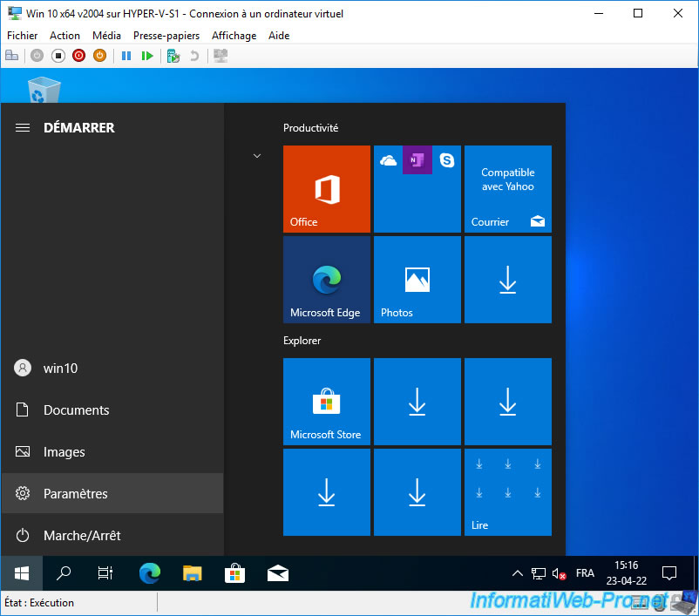Collapse the DÉMARRER hamburger menu

point(23,128)
